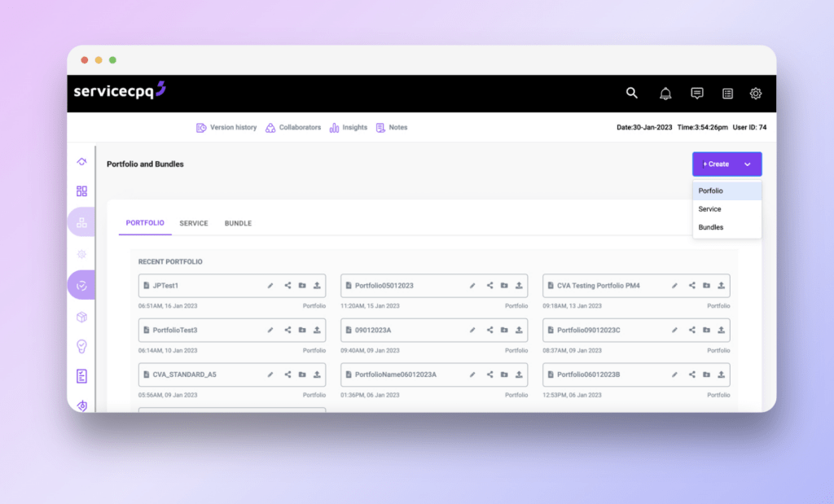The image size is (834, 504).
Task: Open notifications bell icon
Action: coord(665,94)
